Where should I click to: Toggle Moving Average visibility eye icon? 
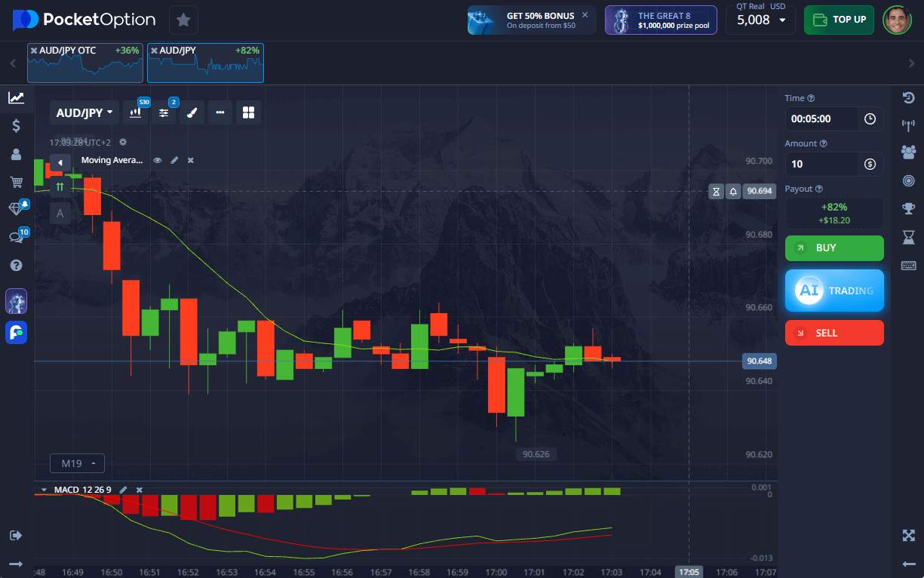(158, 160)
